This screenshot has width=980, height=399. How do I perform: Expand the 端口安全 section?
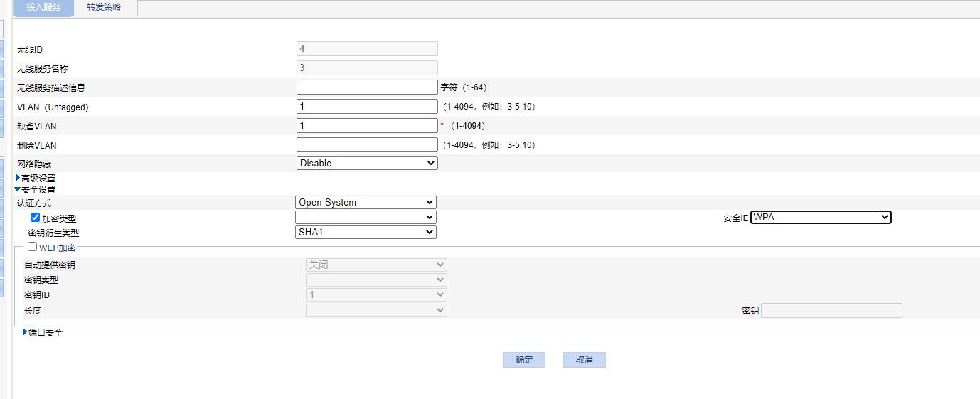(43, 332)
